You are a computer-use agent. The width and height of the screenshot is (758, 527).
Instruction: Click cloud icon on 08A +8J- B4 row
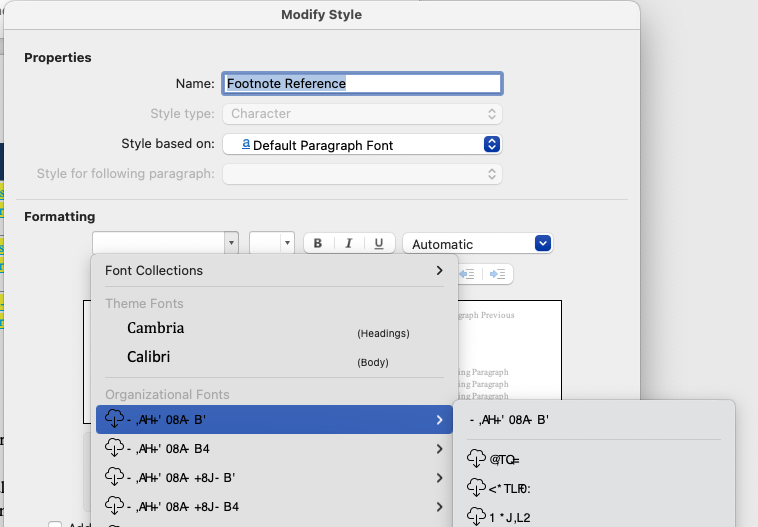click(x=115, y=506)
